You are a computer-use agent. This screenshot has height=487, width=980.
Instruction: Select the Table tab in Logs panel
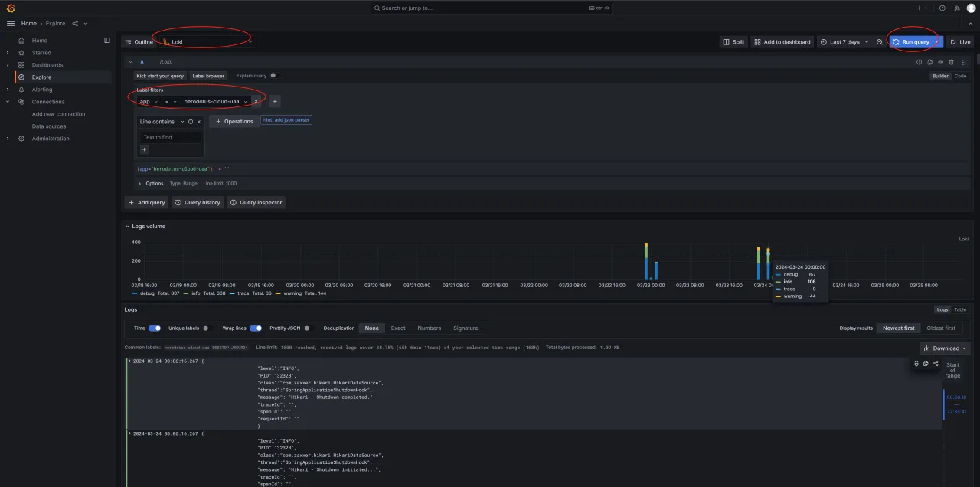pos(960,309)
